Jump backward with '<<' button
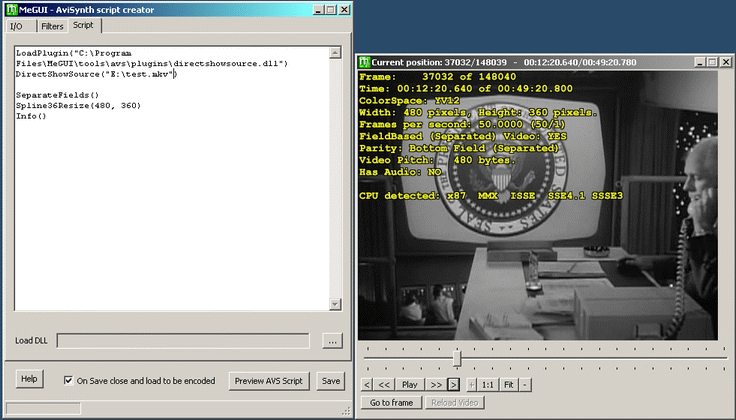 (x=384, y=385)
